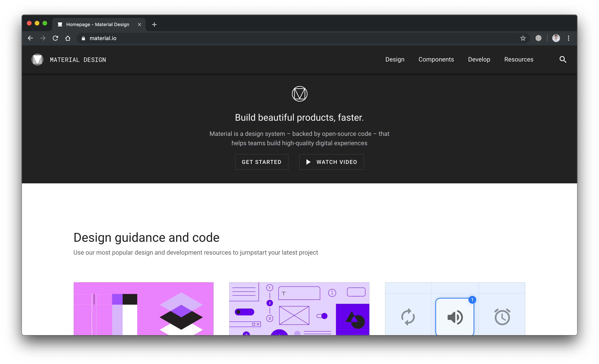Click the material.io address bar

[292, 38]
